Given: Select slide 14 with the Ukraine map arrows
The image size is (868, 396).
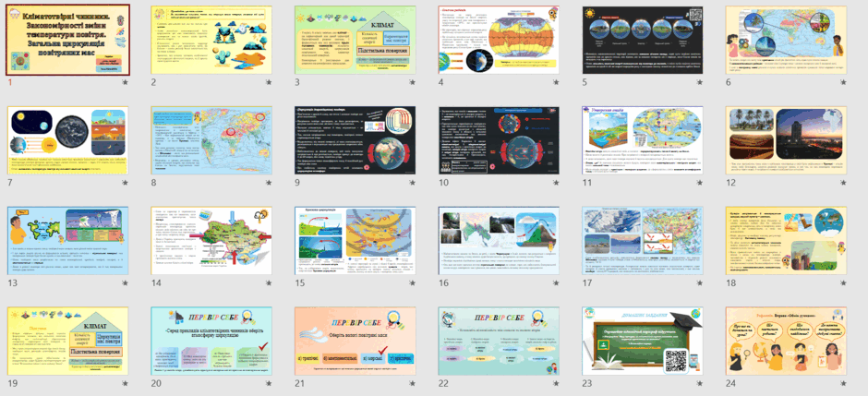Looking at the screenshot, I should pyautogui.click(x=211, y=241).
